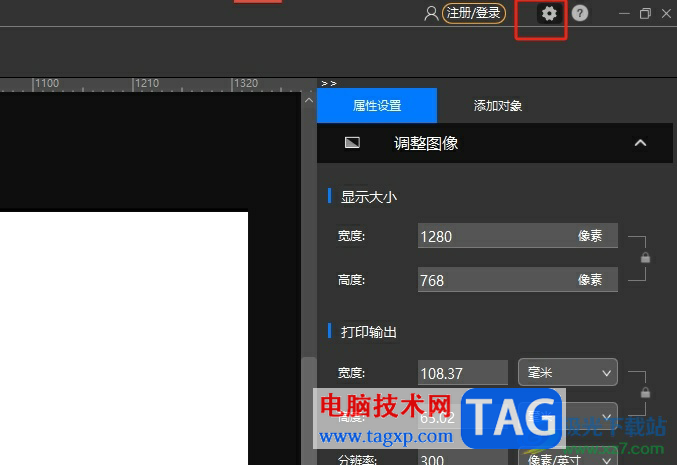Collapse the 调整图像 section chevron
Image resolution: width=677 pixels, height=465 pixels.
[x=640, y=143]
